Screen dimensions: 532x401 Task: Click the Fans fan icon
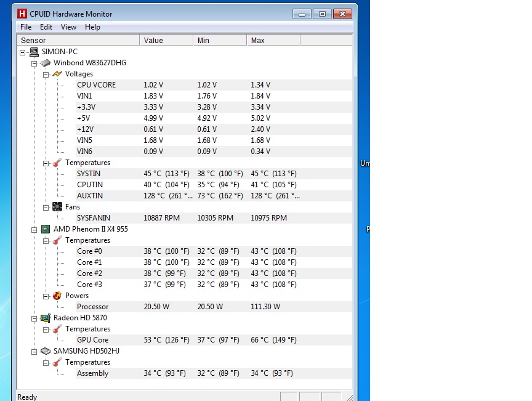click(57, 207)
